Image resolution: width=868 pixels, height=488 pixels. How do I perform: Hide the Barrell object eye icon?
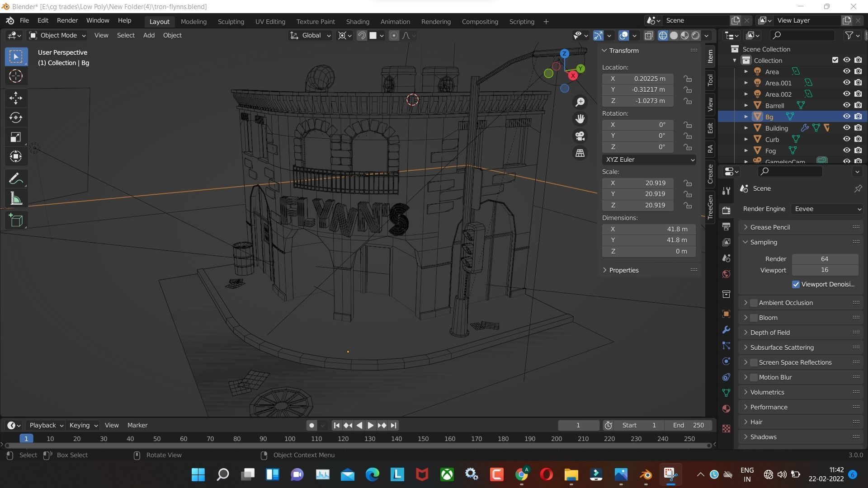click(x=846, y=105)
